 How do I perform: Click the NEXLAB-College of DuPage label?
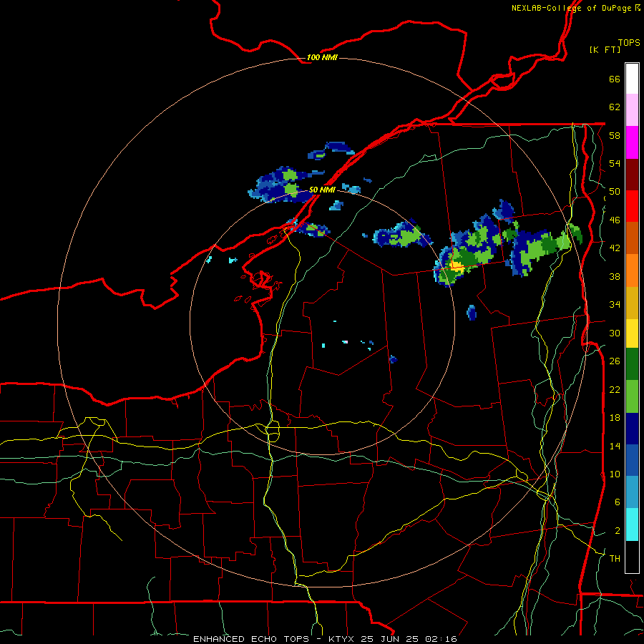pyautogui.click(x=572, y=8)
